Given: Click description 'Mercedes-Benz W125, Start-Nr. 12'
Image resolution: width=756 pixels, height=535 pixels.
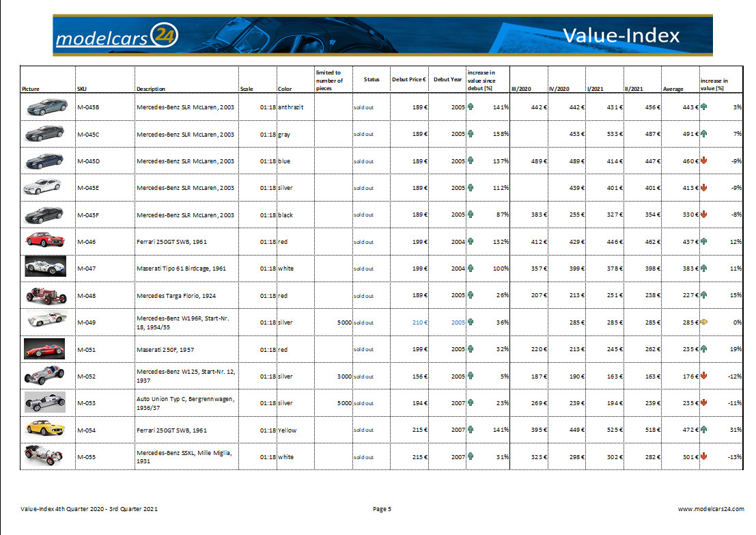Looking at the screenshot, I should coord(186,372).
